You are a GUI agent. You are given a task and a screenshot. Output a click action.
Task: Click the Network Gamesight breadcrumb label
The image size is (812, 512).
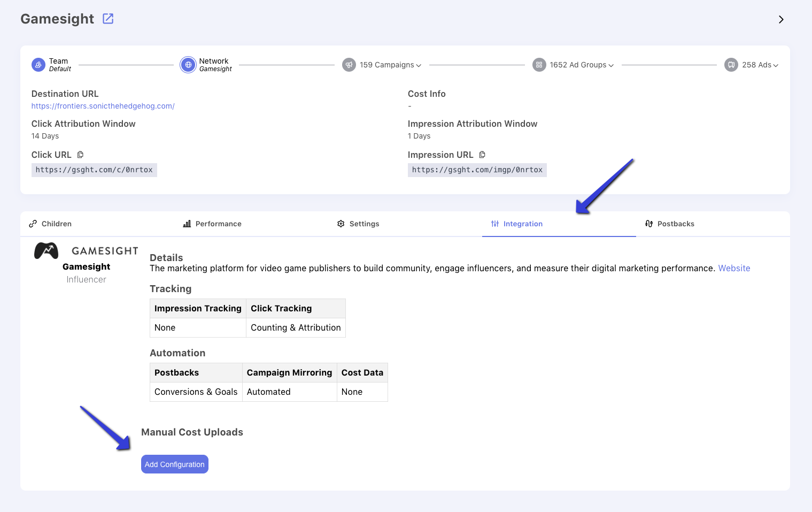coord(215,65)
